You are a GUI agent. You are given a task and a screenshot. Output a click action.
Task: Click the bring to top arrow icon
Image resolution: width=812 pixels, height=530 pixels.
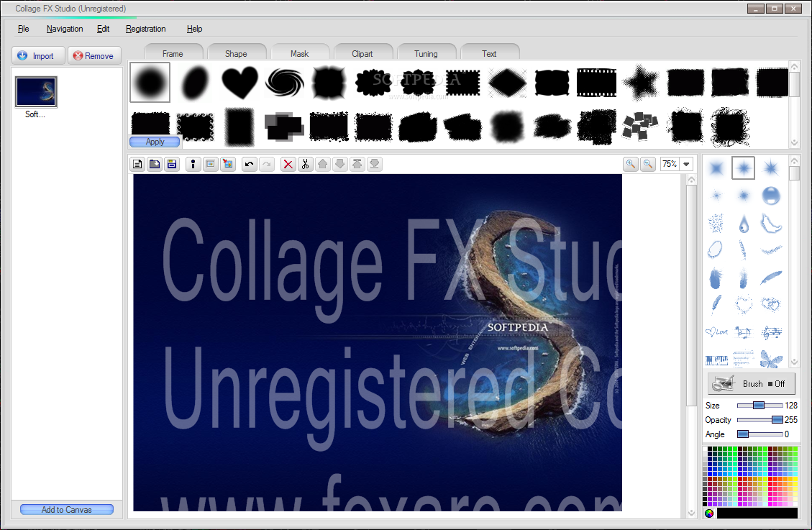[357, 164]
